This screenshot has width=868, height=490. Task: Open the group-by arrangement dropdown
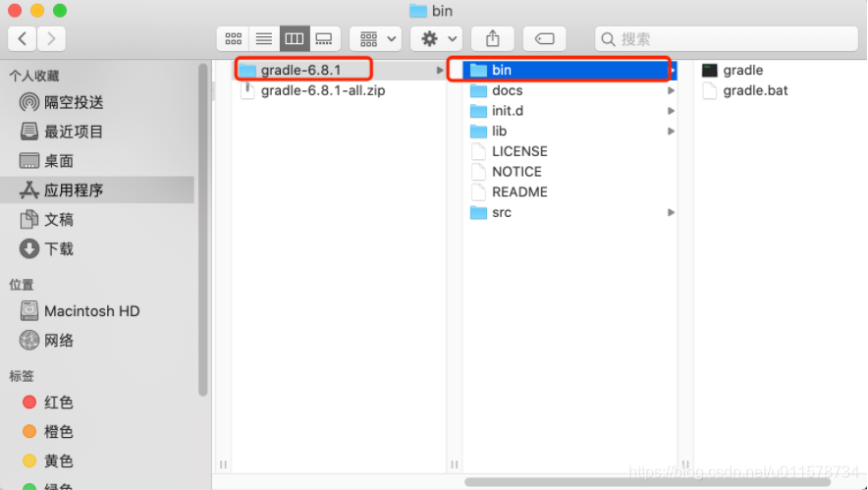376,38
